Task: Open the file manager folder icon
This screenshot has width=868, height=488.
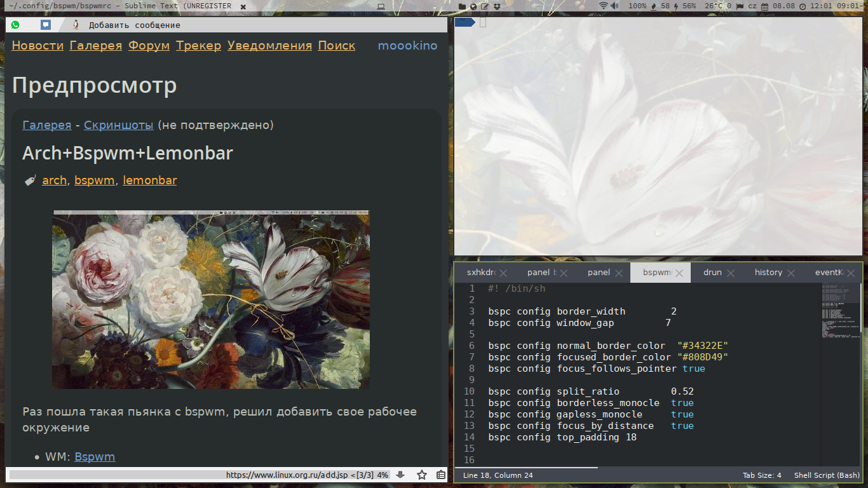Action: coord(462,6)
